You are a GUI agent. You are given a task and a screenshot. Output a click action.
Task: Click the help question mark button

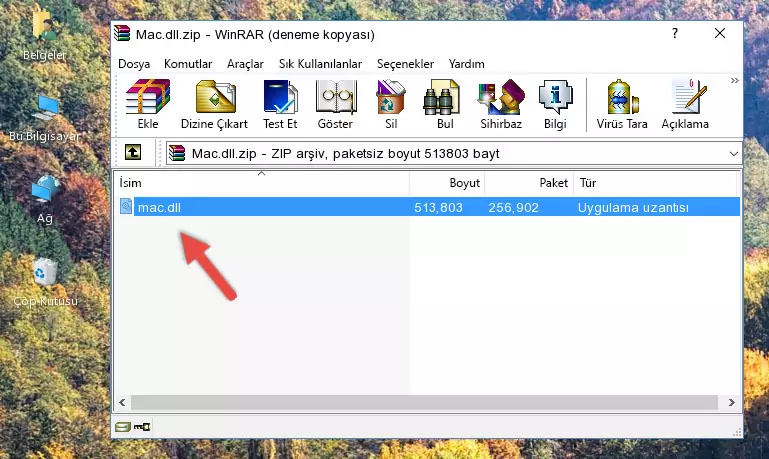click(x=675, y=33)
